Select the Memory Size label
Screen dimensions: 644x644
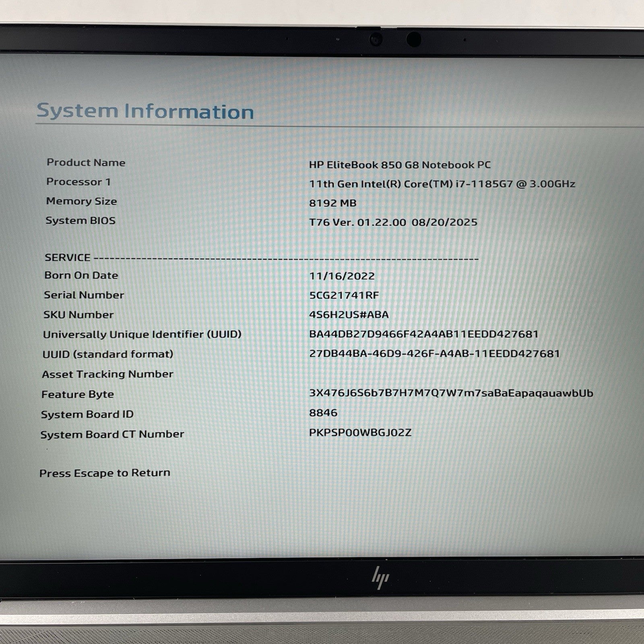(81, 201)
